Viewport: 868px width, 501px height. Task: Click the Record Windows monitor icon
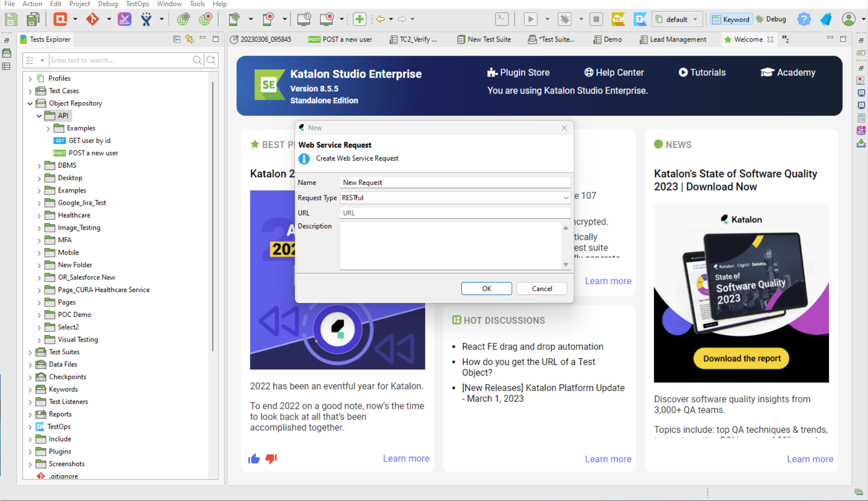click(326, 19)
